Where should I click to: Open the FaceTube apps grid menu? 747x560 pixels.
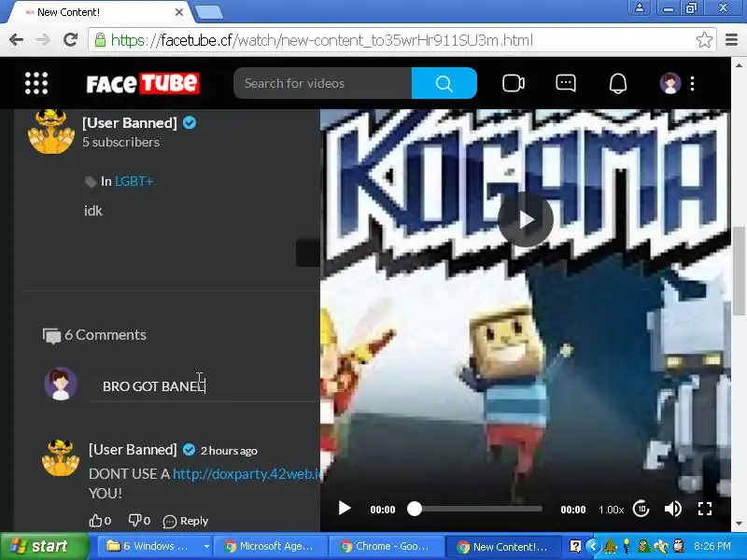(36, 83)
